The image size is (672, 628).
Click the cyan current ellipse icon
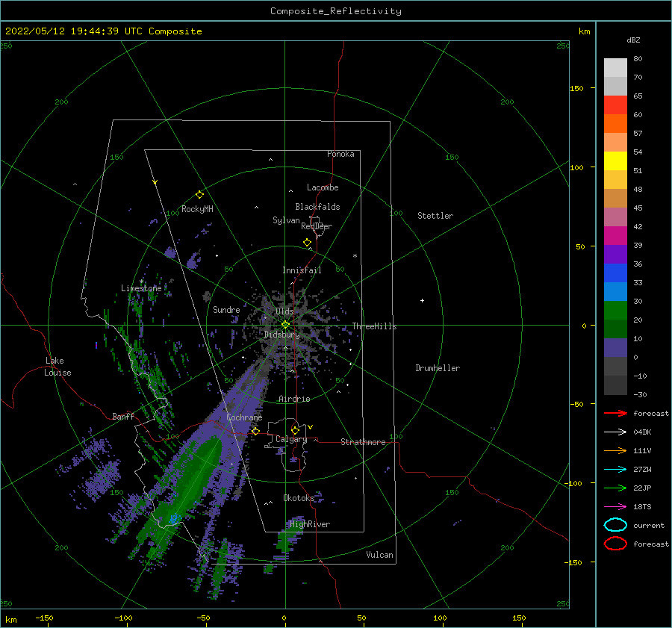[615, 525]
